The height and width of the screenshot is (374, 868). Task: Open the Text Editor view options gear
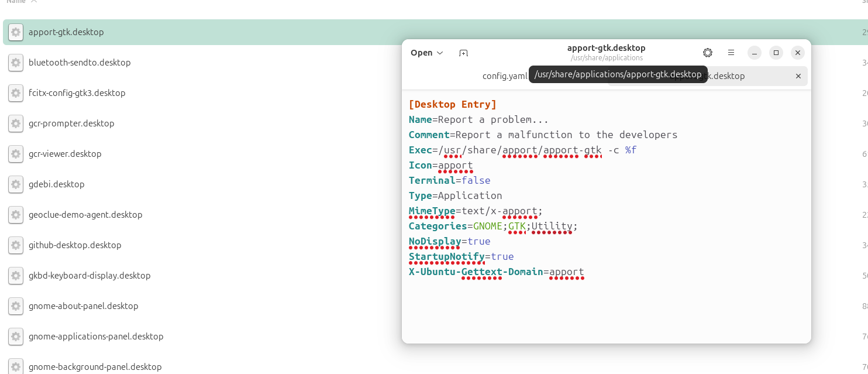click(x=708, y=53)
